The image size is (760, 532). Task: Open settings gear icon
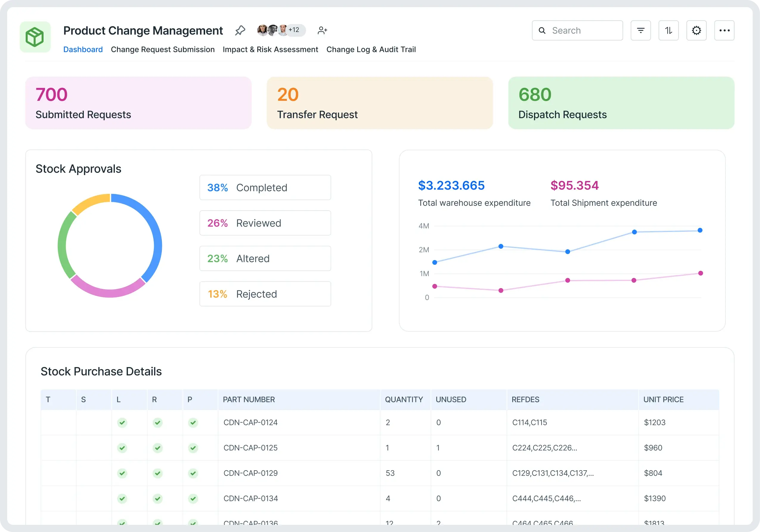(696, 30)
